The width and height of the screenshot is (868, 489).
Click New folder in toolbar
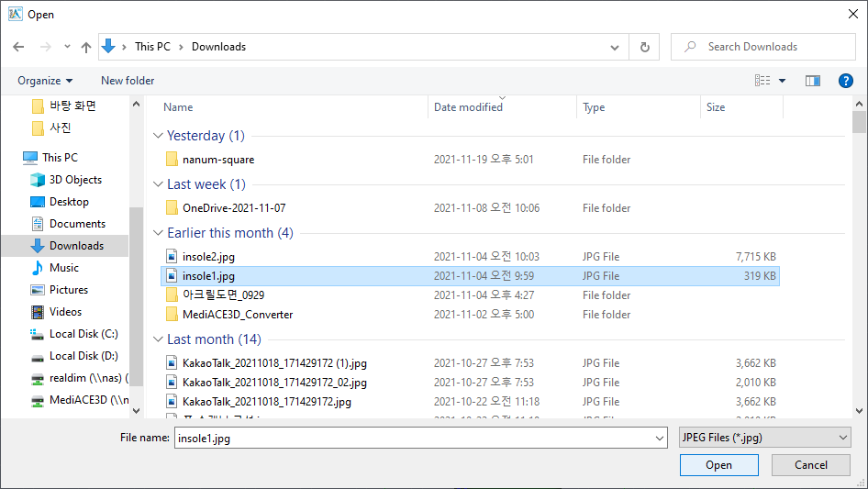[128, 81]
